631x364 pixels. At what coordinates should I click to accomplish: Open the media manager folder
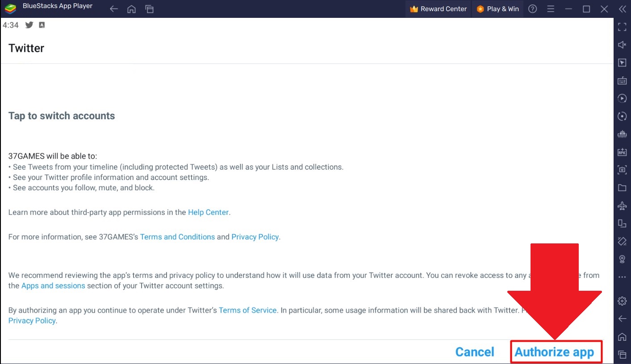622,188
